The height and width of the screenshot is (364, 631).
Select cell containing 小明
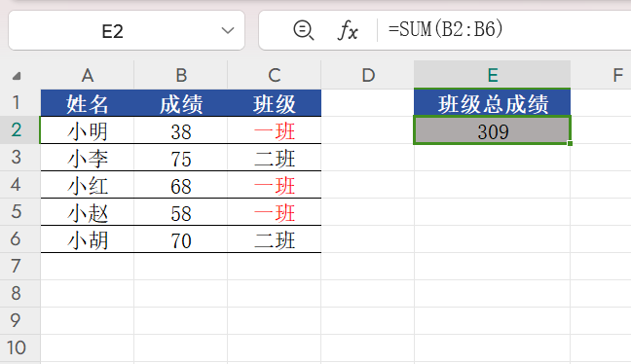(x=88, y=130)
